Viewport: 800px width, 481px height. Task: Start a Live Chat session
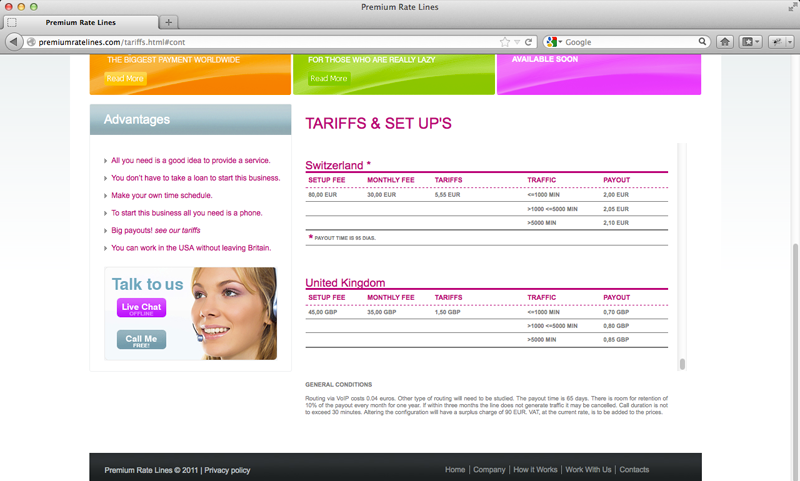(141, 308)
